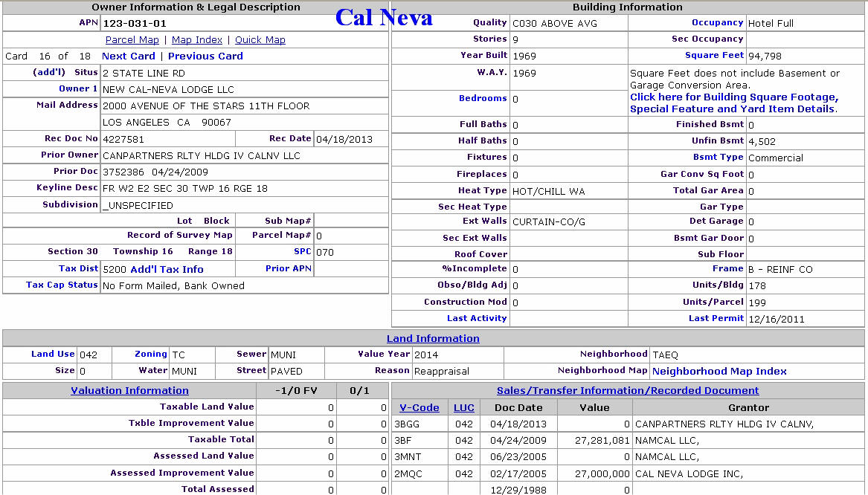Click owner name NEW CAL-NEVA LODGE LLC

coord(168,90)
